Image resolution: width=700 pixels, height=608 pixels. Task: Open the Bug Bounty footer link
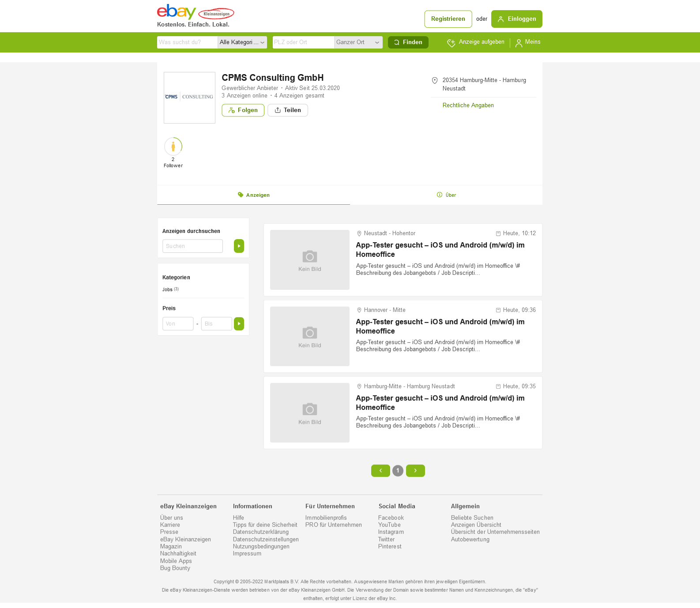(x=175, y=568)
